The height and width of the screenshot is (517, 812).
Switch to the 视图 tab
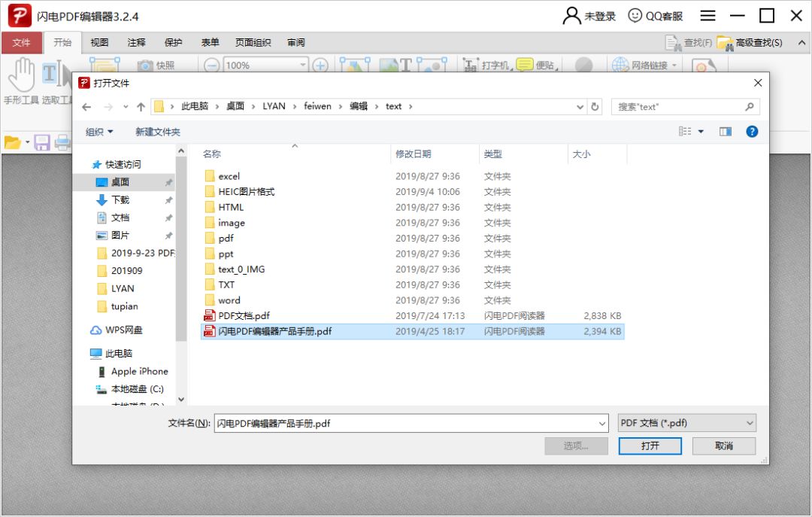tap(99, 43)
